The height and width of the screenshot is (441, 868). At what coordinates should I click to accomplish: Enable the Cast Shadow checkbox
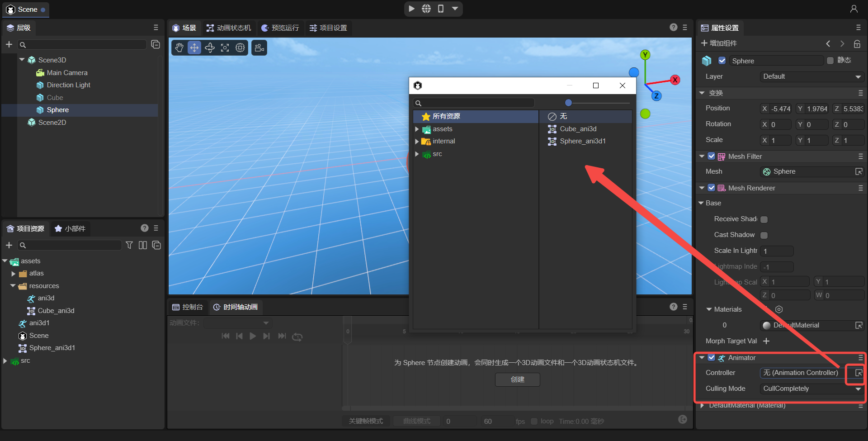(764, 235)
